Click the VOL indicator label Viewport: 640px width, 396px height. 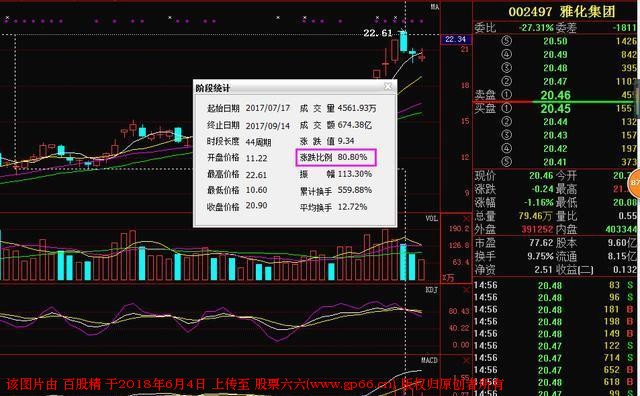coord(431,219)
